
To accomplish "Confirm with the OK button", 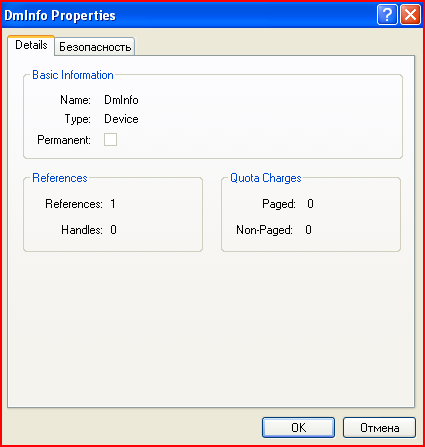I will [298, 427].
